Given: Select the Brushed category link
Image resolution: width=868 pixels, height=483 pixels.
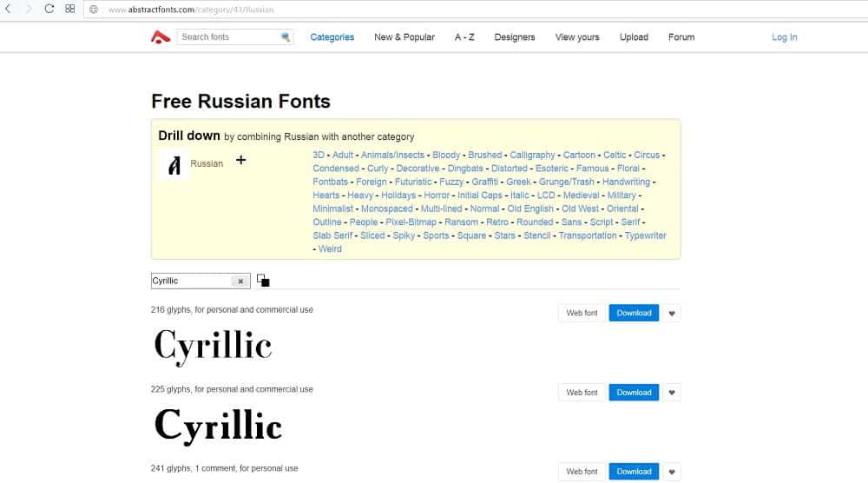Looking at the screenshot, I should pyautogui.click(x=485, y=155).
